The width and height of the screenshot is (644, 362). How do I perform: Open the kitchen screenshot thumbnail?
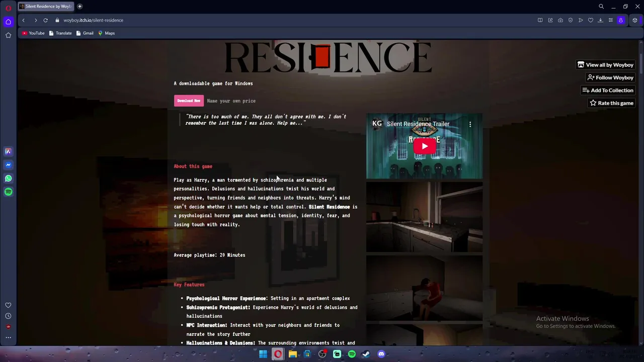click(x=424, y=217)
